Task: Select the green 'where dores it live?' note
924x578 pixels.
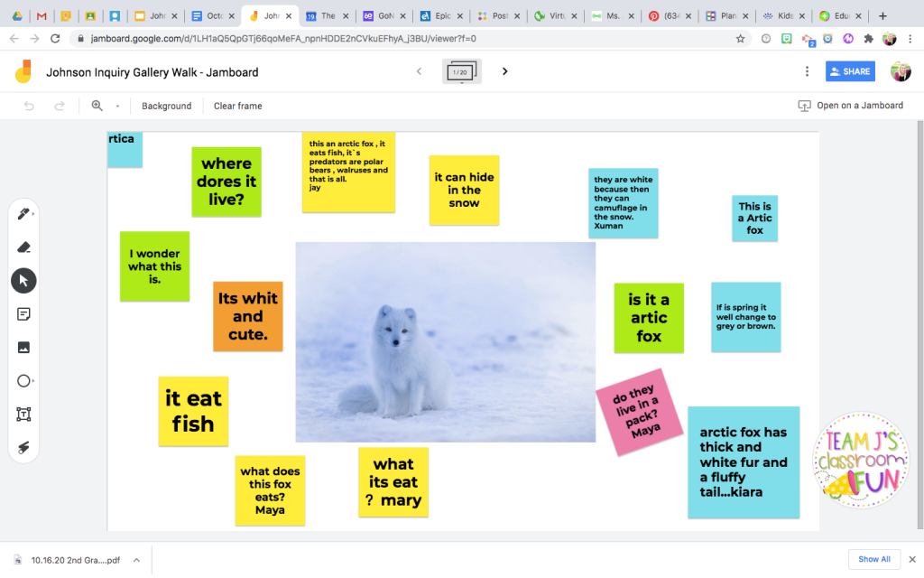Action: coord(226,182)
